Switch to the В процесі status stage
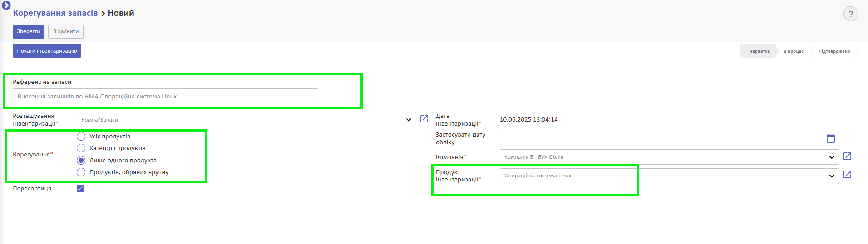 pos(794,51)
